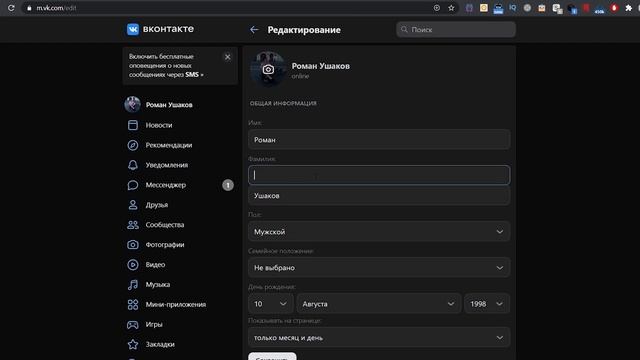Screen dimensions: 640x360
Task: Click the empty Фамилия input field
Action: click(379, 175)
